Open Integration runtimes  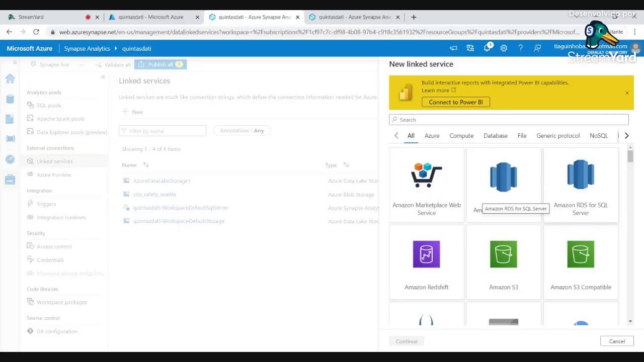(x=61, y=218)
